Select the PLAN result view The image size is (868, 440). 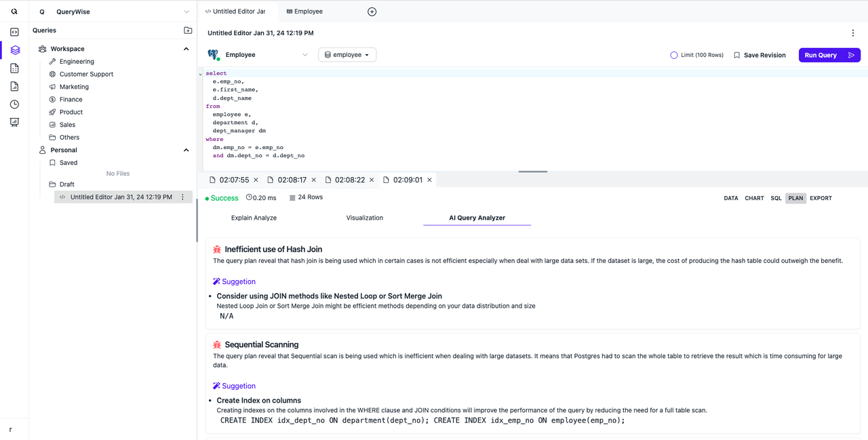[x=796, y=199]
